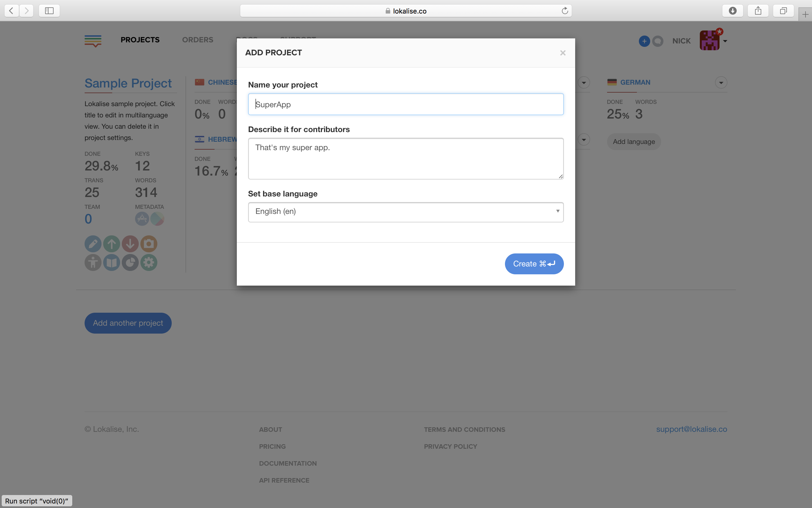Image resolution: width=812 pixels, height=508 pixels.
Task: Click Add another project button
Action: point(128,323)
